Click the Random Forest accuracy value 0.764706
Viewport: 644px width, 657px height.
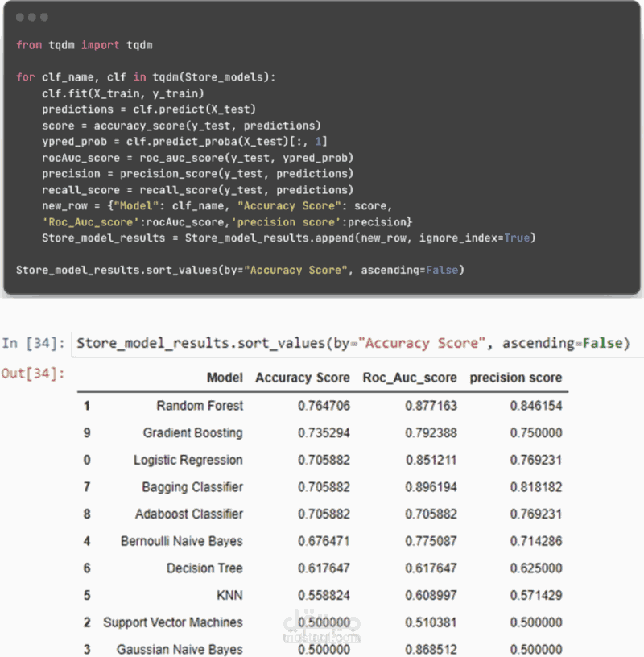[324, 406]
